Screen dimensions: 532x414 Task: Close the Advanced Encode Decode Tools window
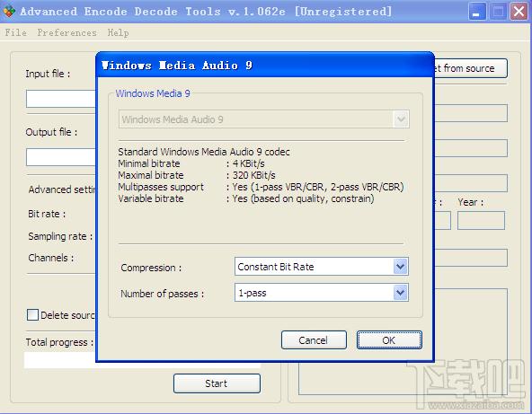pyautogui.click(x=519, y=12)
